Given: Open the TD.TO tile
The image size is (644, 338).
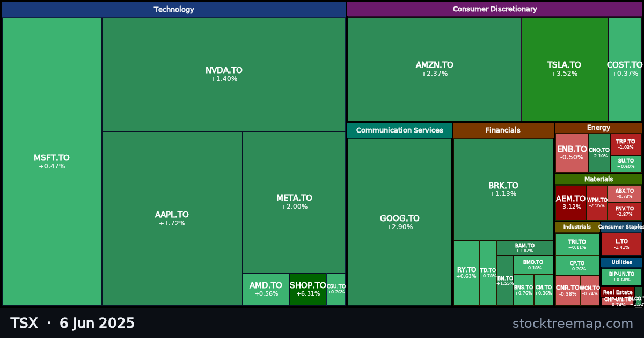Looking at the screenshot, I should tap(488, 273).
